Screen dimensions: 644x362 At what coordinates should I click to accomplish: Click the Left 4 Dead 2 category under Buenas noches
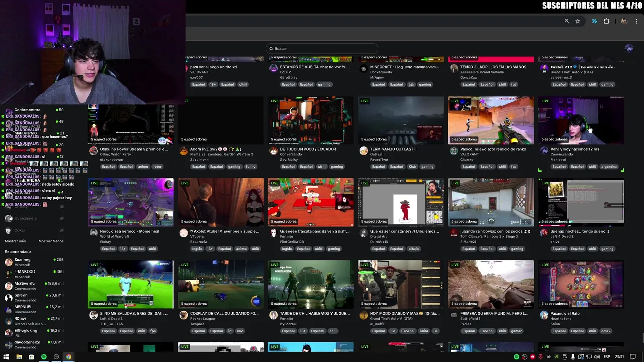click(561, 236)
